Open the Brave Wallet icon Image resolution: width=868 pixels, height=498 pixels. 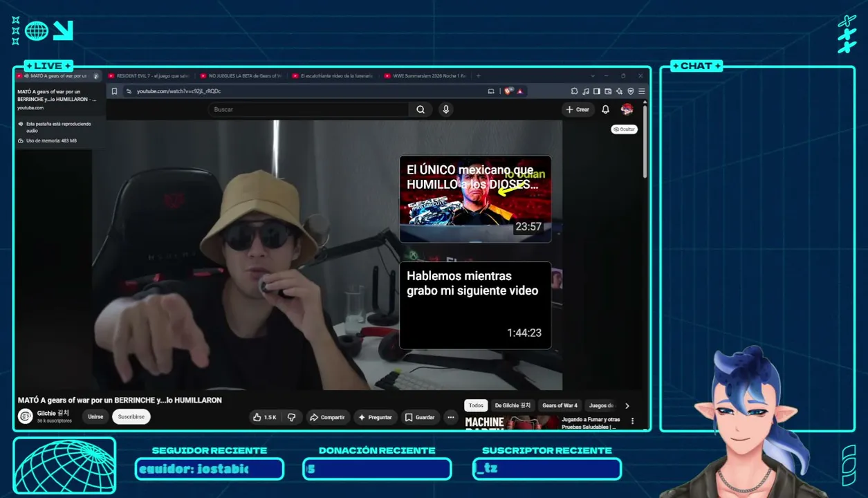pyautogui.click(x=608, y=91)
